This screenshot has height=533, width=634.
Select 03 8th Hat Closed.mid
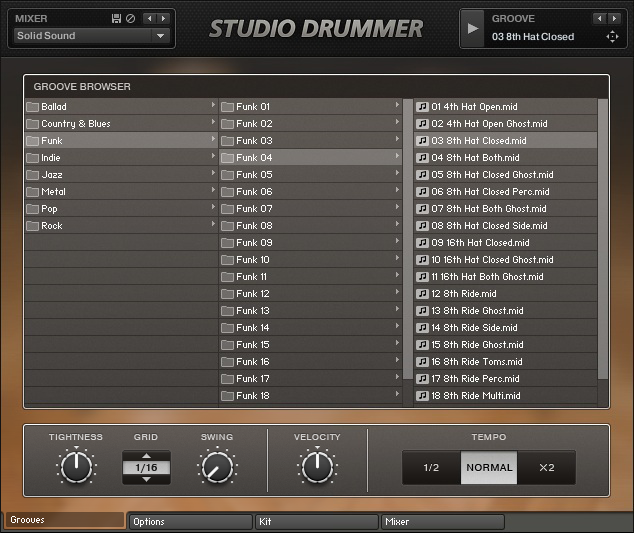(x=505, y=141)
